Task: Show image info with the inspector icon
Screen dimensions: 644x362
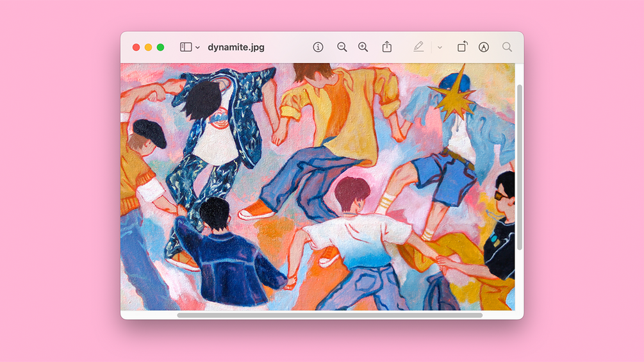Action: coord(318,47)
